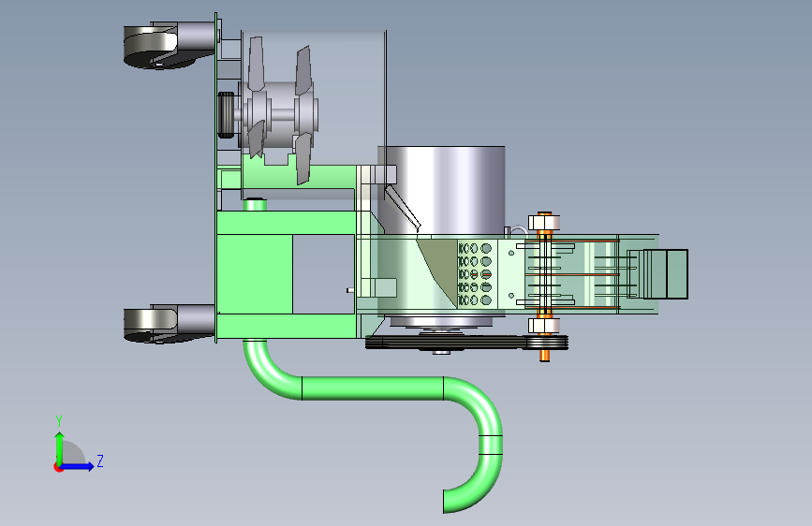Select the lower caster wheel on the model
The width and height of the screenshot is (812, 526).
tap(150, 325)
